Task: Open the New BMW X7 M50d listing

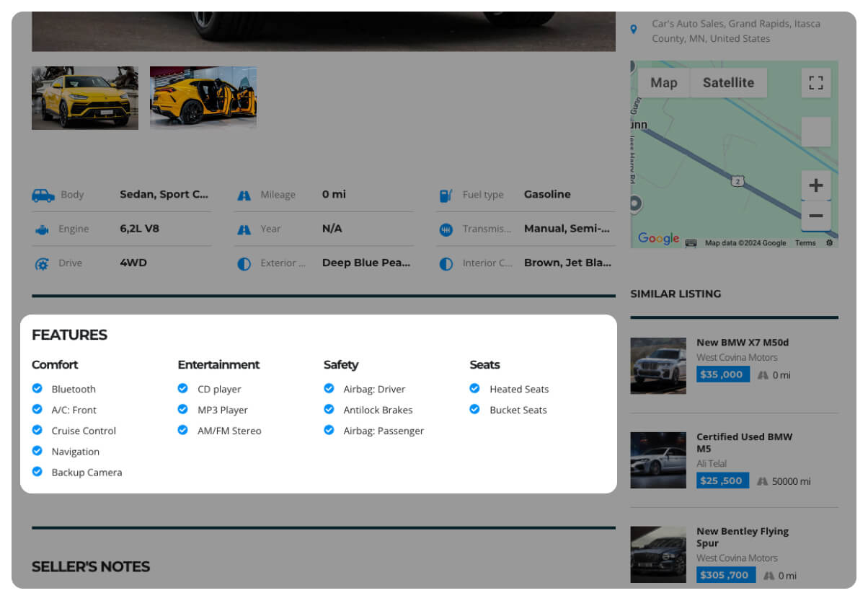Action: pos(742,343)
